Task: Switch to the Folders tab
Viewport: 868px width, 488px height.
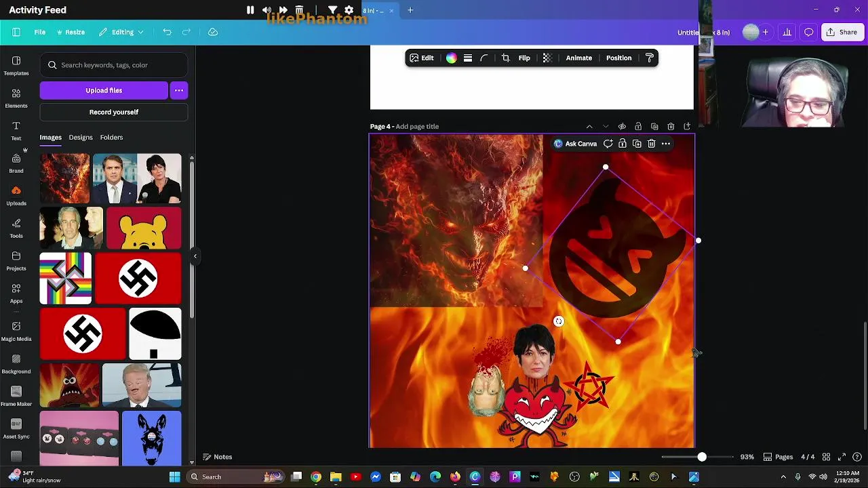Action: pyautogui.click(x=112, y=138)
